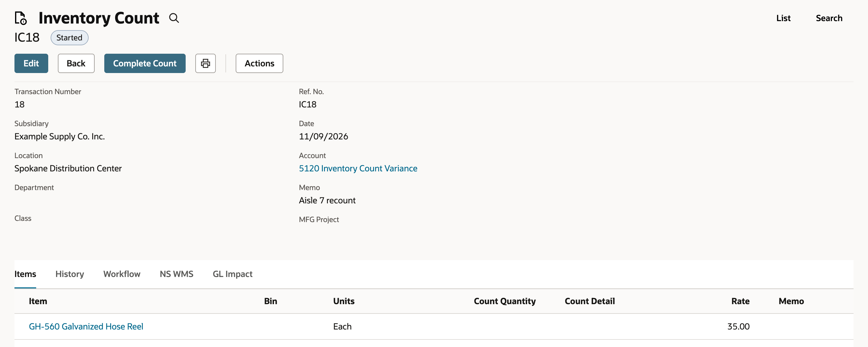Click the Each units cell
Image resolution: width=868 pixels, height=347 pixels.
tap(342, 326)
